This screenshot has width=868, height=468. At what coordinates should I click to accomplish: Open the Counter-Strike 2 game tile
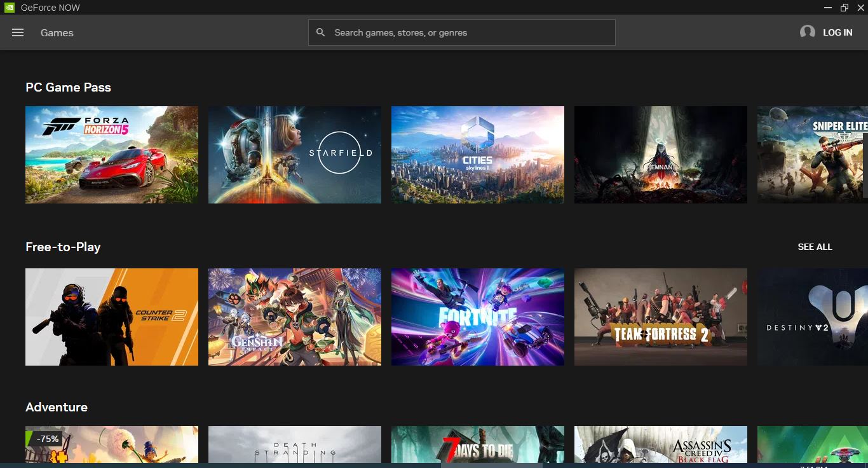point(112,317)
